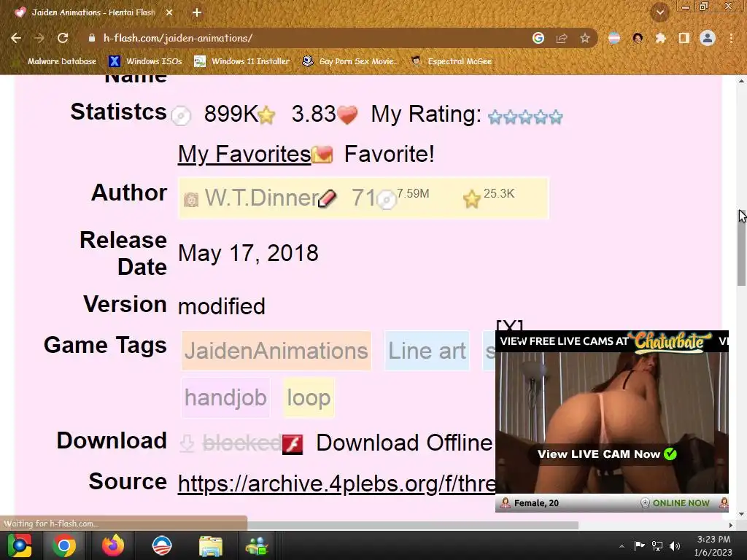747x560 pixels.
Task: Click the Google icon in the address bar
Action: coord(538,38)
